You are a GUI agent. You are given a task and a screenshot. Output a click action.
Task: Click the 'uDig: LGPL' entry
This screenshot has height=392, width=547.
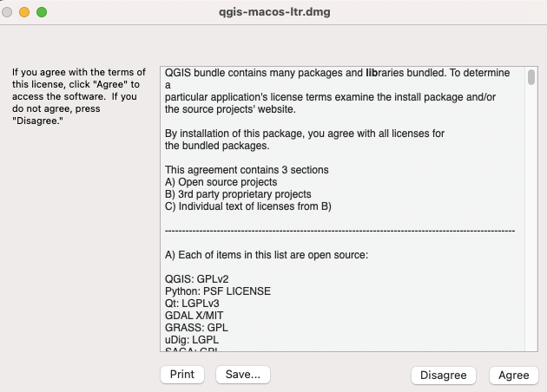click(x=192, y=340)
